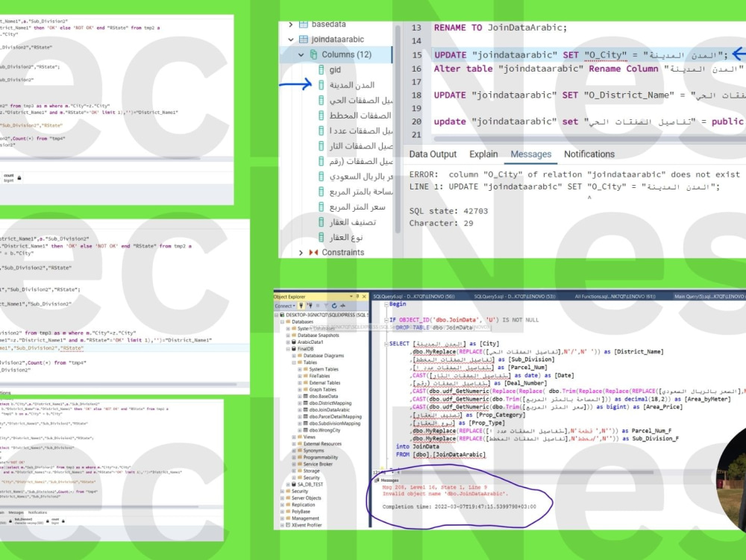Open the Object Explorer window position dropdown arrow
The image size is (746, 560).
[x=351, y=296]
